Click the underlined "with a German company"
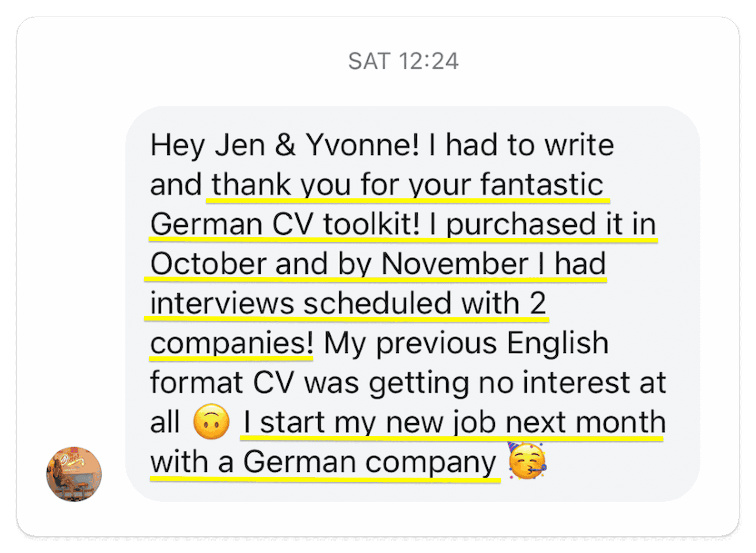The height and width of the screenshot is (553, 756). coord(323,462)
